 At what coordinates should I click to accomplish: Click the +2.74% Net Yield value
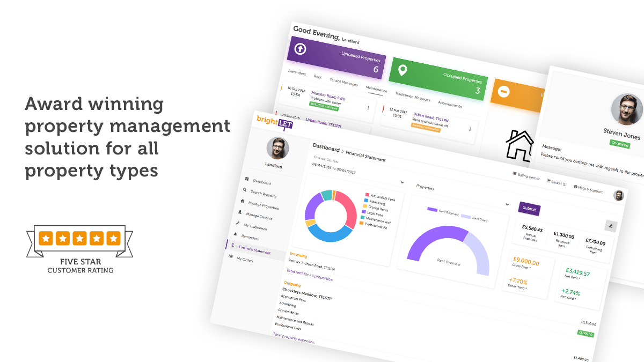(x=570, y=291)
